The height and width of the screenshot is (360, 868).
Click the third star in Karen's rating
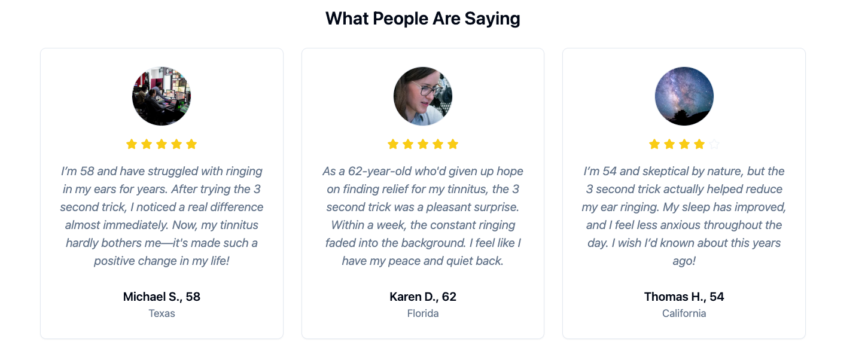(x=423, y=144)
